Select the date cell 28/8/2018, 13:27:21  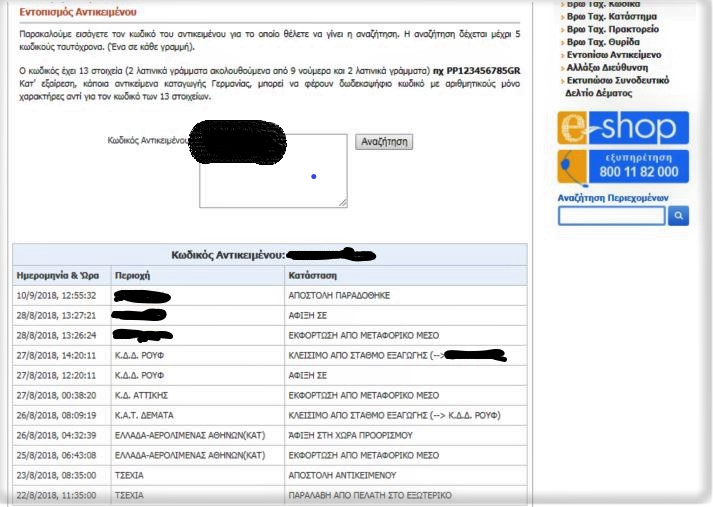56,316
